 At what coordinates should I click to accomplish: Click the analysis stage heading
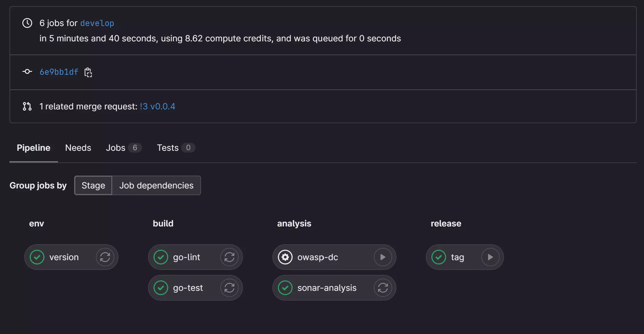pos(294,224)
